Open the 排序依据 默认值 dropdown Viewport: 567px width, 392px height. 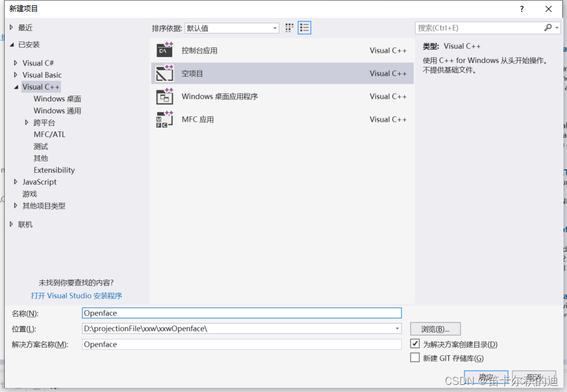(232, 28)
